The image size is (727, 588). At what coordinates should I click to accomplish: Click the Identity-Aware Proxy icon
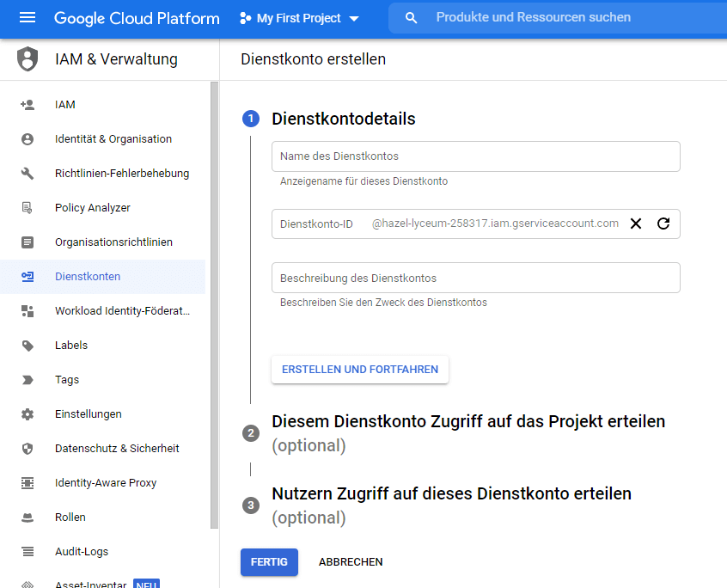27,483
